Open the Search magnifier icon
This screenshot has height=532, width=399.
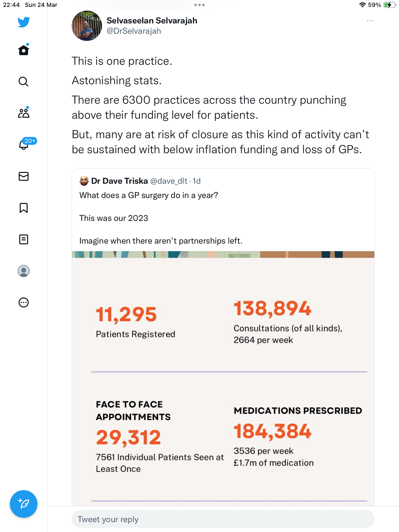tap(24, 82)
